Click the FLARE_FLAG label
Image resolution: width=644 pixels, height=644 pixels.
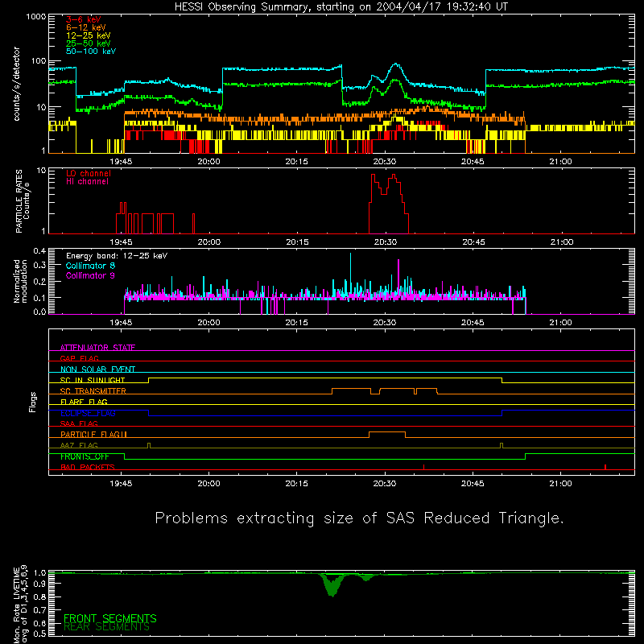[x=84, y=402]
